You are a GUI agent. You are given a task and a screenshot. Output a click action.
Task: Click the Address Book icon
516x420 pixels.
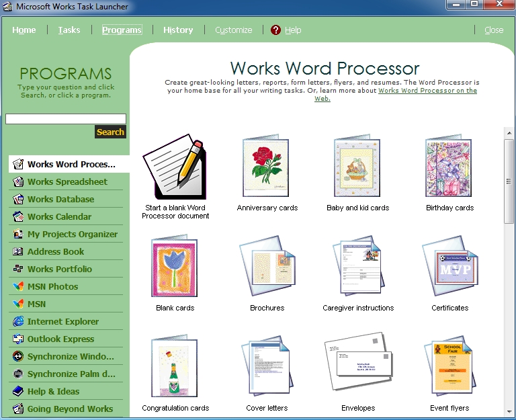[17, 252]
